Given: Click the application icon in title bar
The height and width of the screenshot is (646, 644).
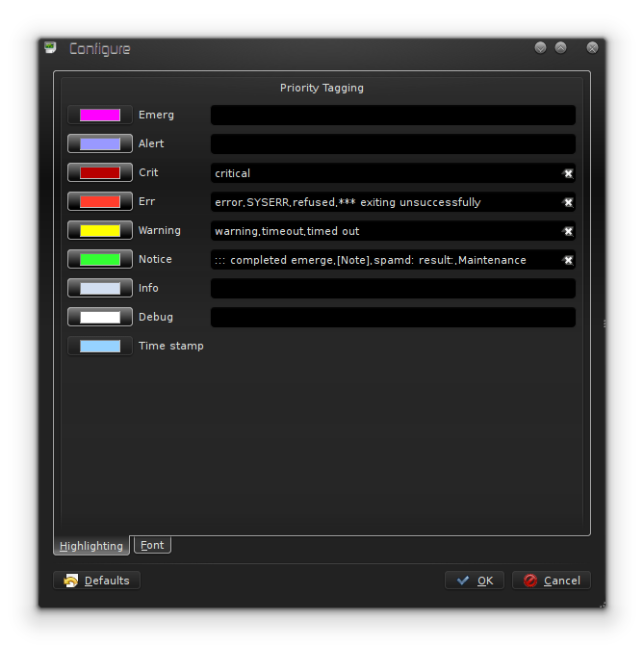Looking at the screenshot, I should [51, 48].
